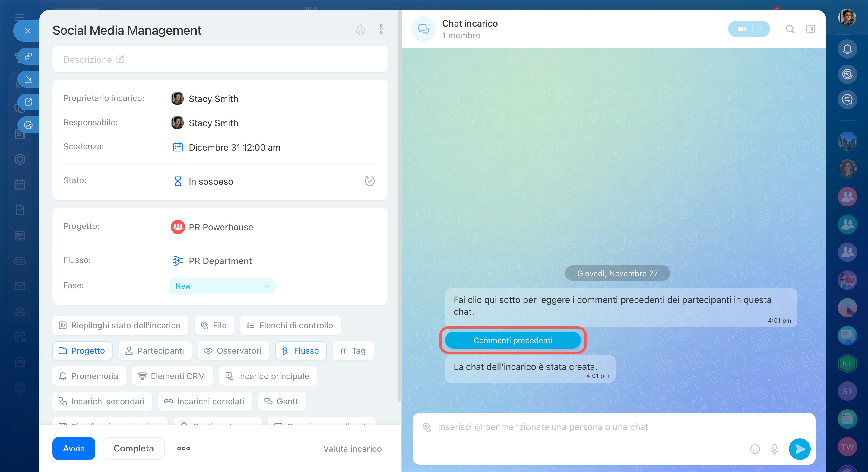
Task: Toggle the Progetto field chip
Action: [x=82, y=351]
